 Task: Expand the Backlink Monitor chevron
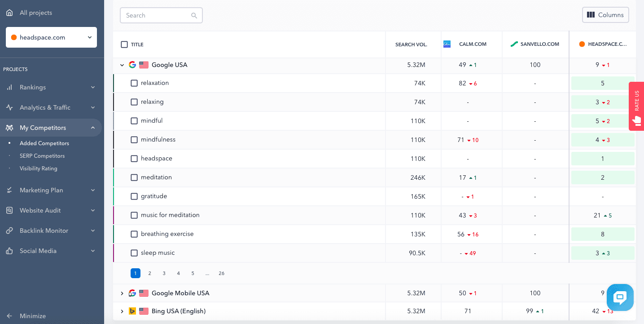pos(93,231)
